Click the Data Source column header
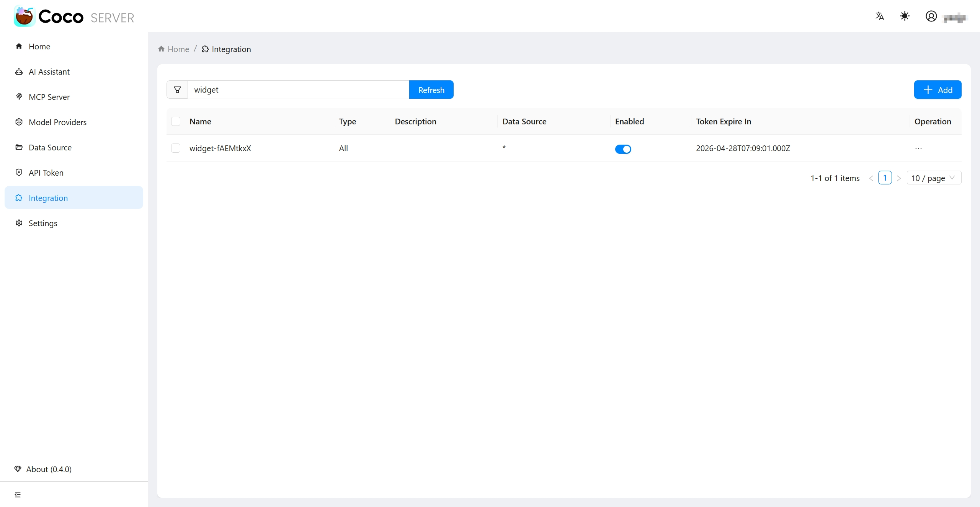 524,121
